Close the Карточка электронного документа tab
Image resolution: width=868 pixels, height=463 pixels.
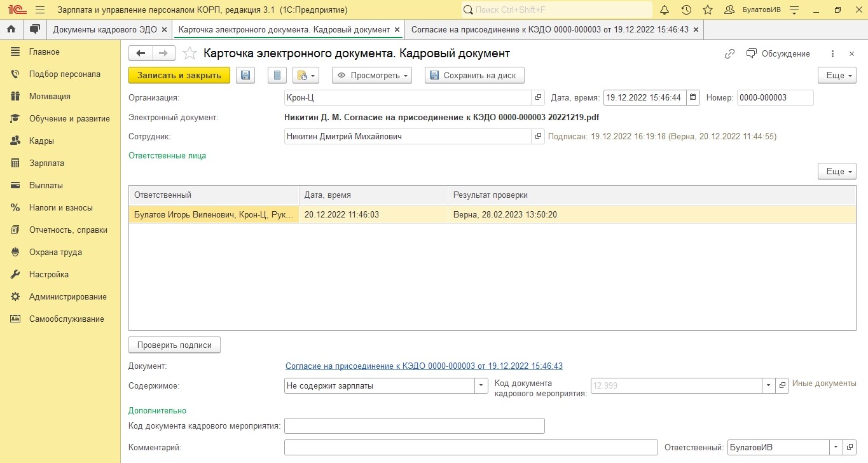click(397, 30)
